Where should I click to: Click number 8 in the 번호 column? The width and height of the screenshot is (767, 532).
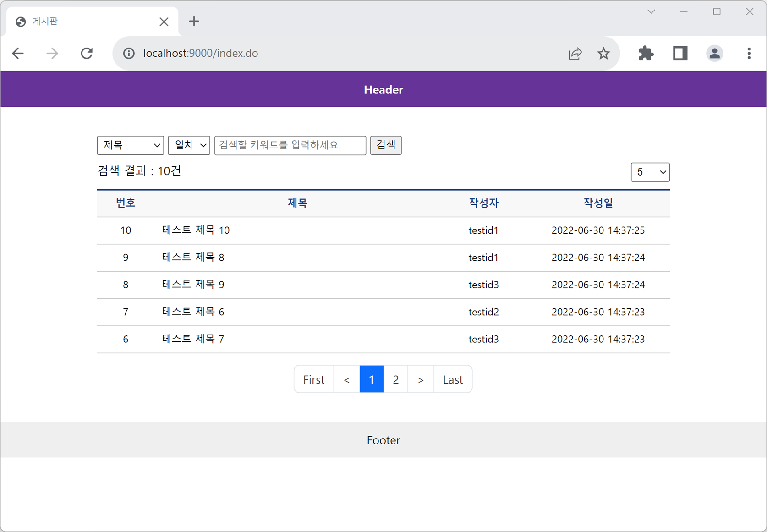(126, 285)
